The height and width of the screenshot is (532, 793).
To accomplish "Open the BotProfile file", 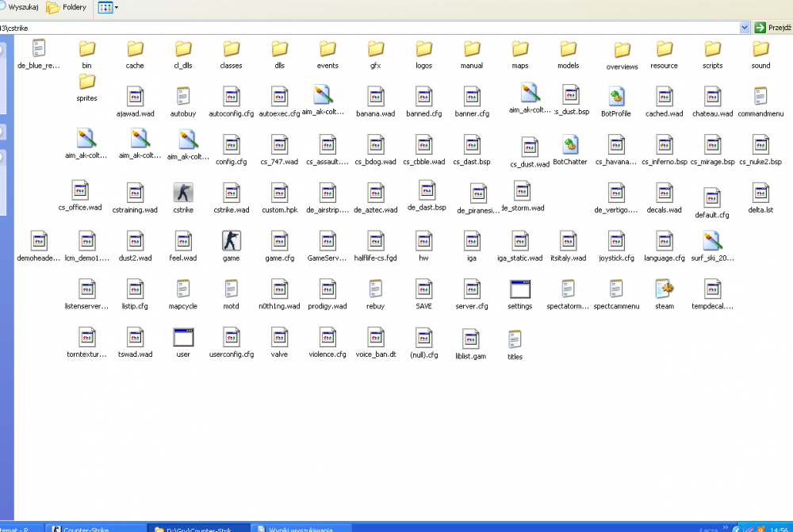I will 616,97.
